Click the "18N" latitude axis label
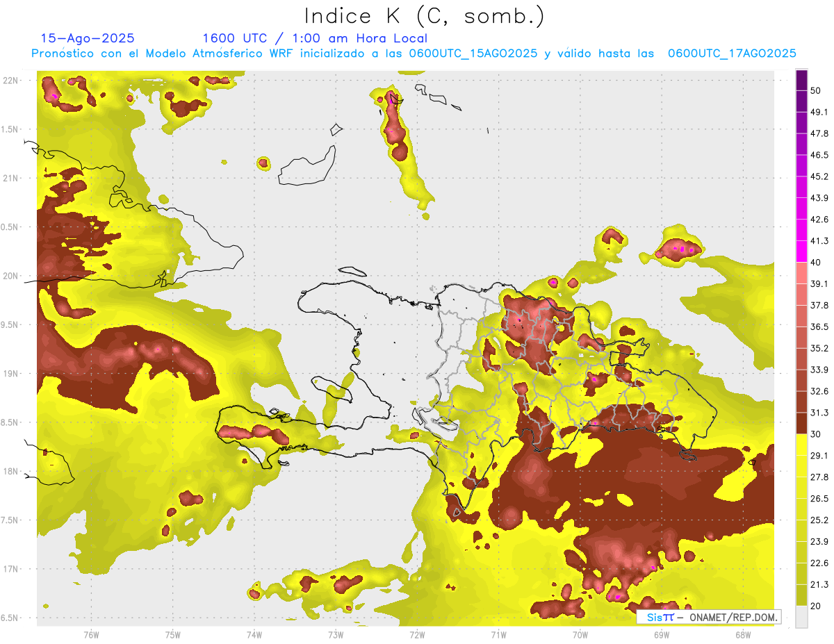834x644 pixels. click(11, 472)
